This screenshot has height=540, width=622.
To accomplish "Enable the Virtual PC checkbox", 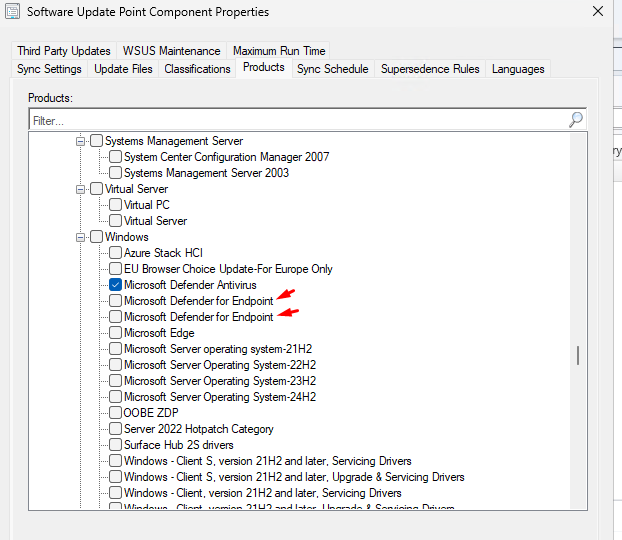I will pos(115,205).
